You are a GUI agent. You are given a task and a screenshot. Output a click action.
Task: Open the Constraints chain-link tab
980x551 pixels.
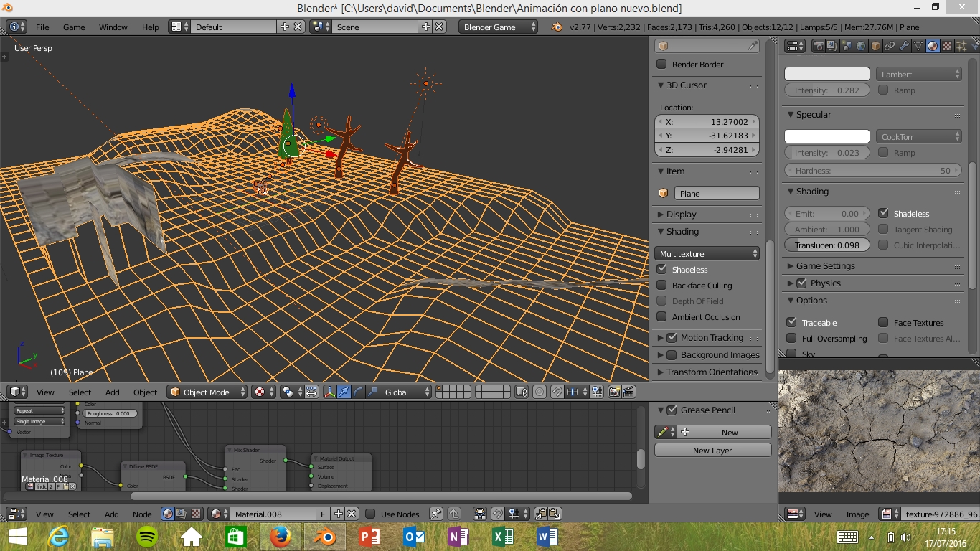890,46
